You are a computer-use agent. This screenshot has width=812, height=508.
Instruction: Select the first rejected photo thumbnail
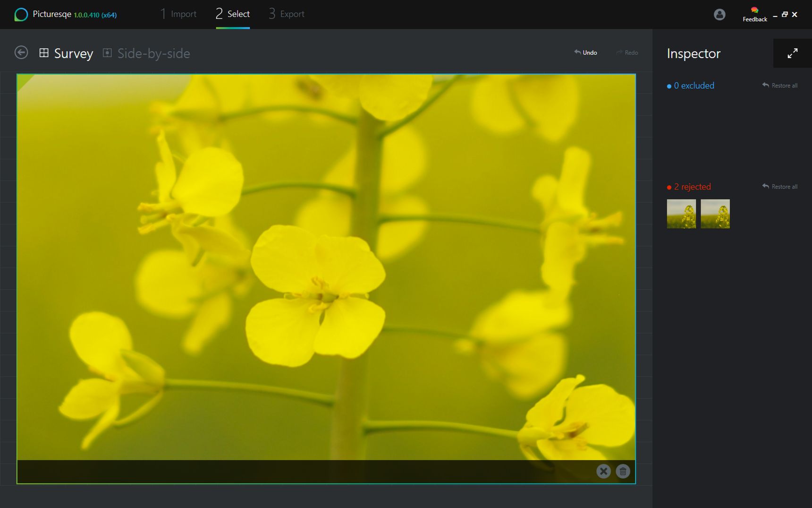681,214
